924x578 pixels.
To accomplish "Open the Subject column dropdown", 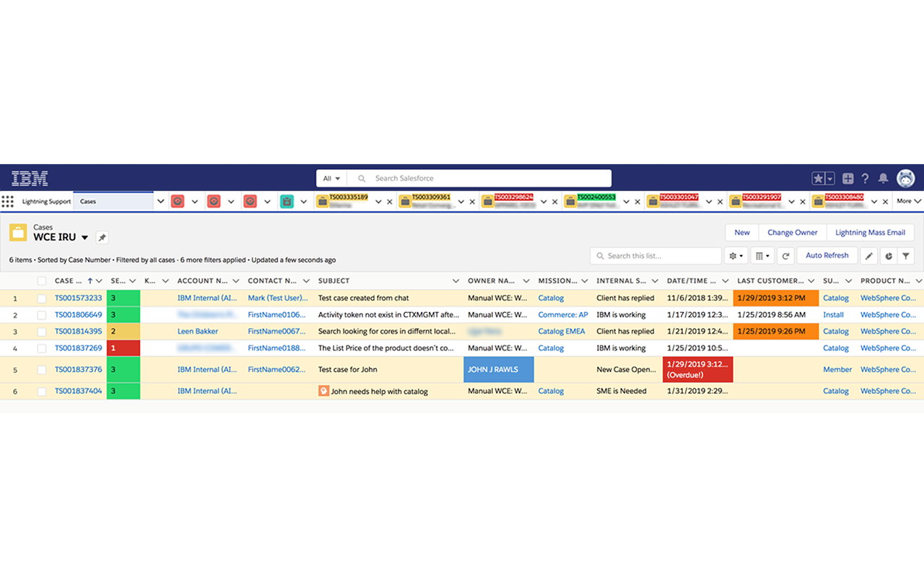I will click(x=456, y=281).
